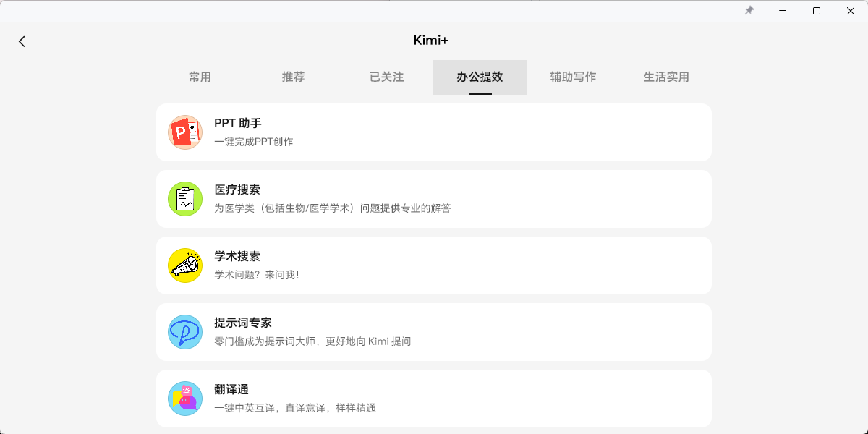
Task: Open the 提示词专家 description text
Action: (312, 341)
